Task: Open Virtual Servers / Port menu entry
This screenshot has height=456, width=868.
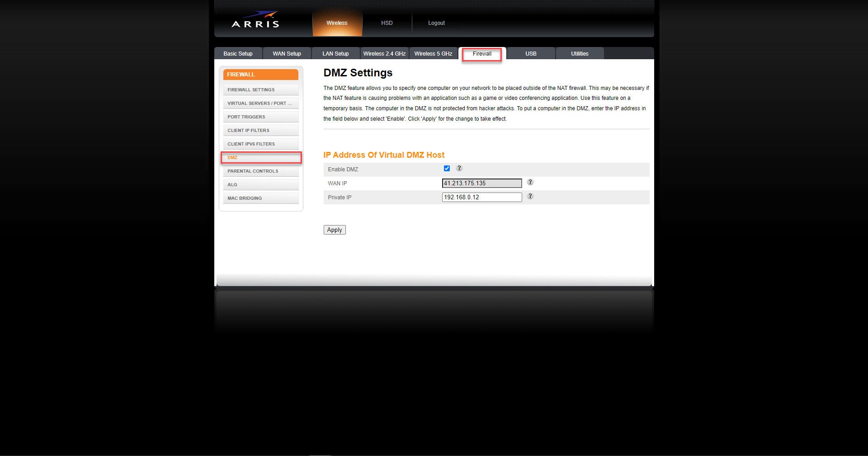Action: (261, 103)
